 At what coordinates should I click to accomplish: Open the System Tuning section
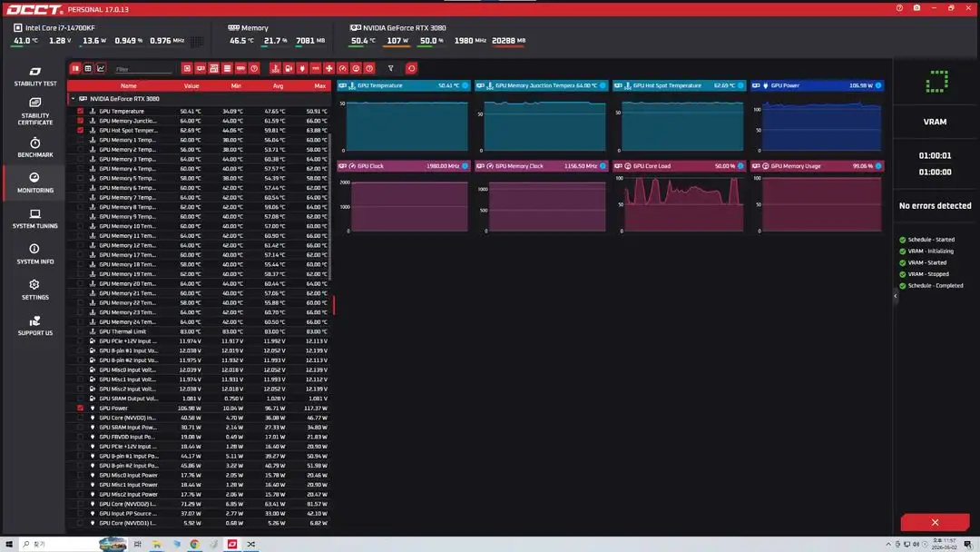coord(35,219)
